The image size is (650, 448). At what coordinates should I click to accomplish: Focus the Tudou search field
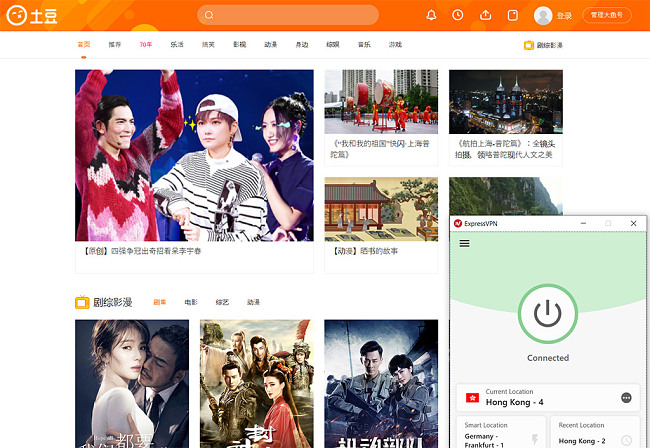coord(288,15)
